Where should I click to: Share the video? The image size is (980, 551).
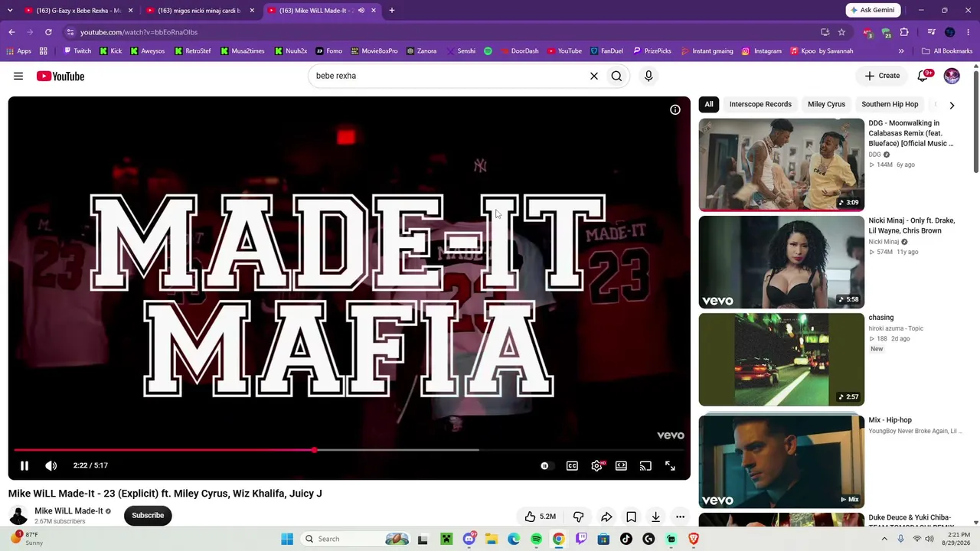[x=606, y=517]
